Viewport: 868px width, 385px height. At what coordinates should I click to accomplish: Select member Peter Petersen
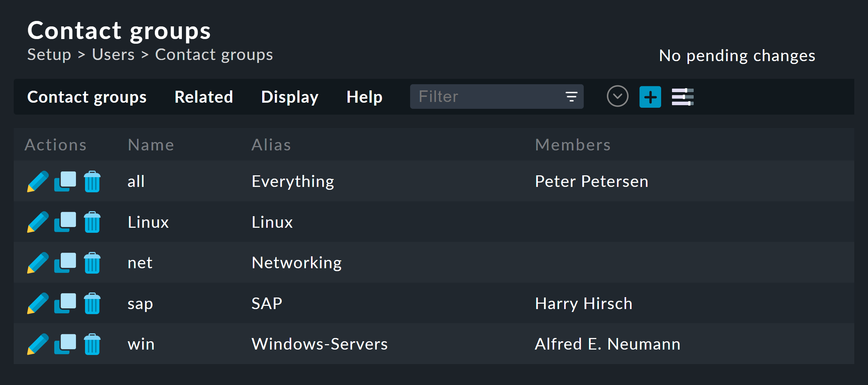pos(592,181)
